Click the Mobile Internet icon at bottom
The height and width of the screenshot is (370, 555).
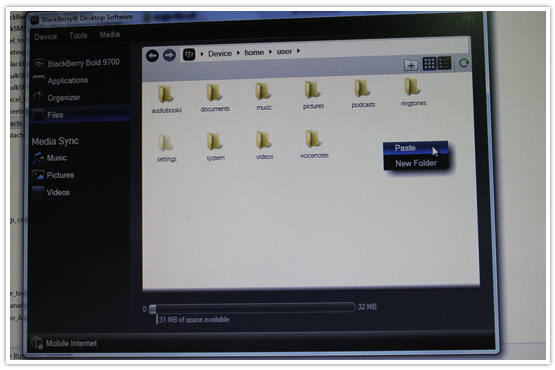(x=37, y=343)
